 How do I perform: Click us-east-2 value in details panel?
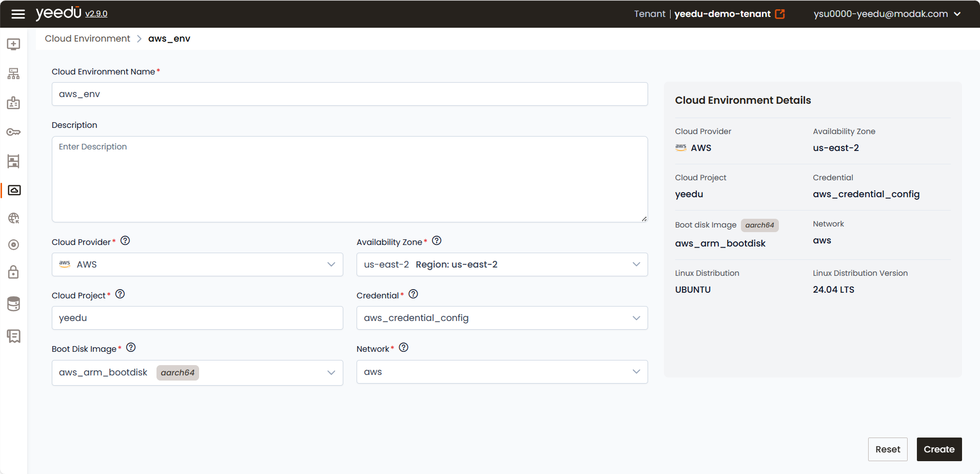836,148
